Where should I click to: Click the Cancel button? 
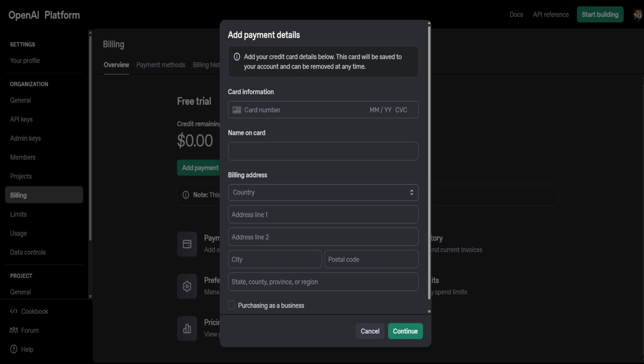pyautogui.click(x=370, y=331)
